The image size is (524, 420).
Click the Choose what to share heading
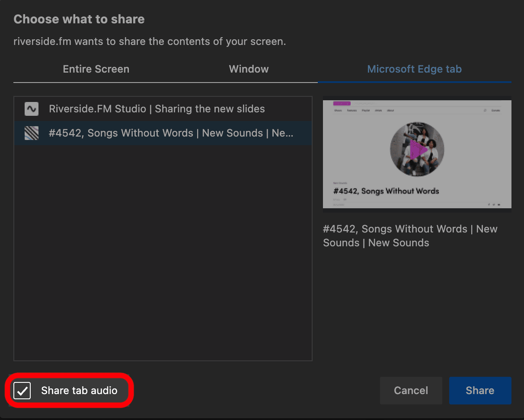click(x=79, y=19)
